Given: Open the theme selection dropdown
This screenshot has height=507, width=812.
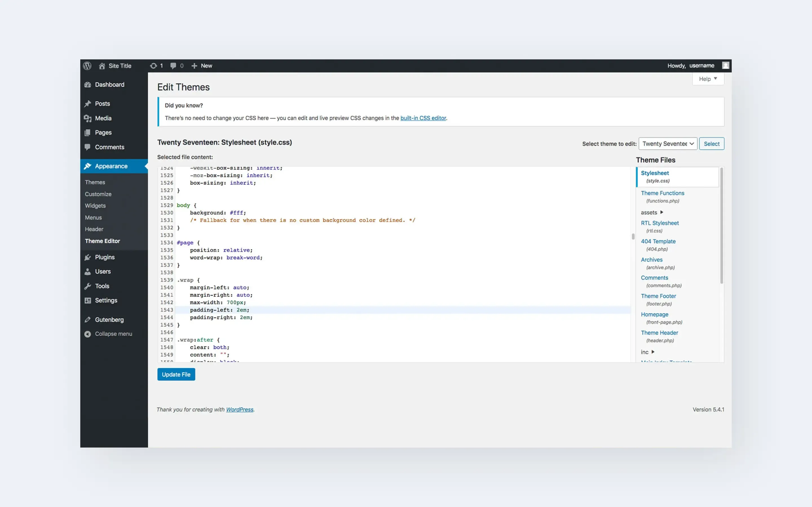Looking at the screenshot, I should pos(668,144).
